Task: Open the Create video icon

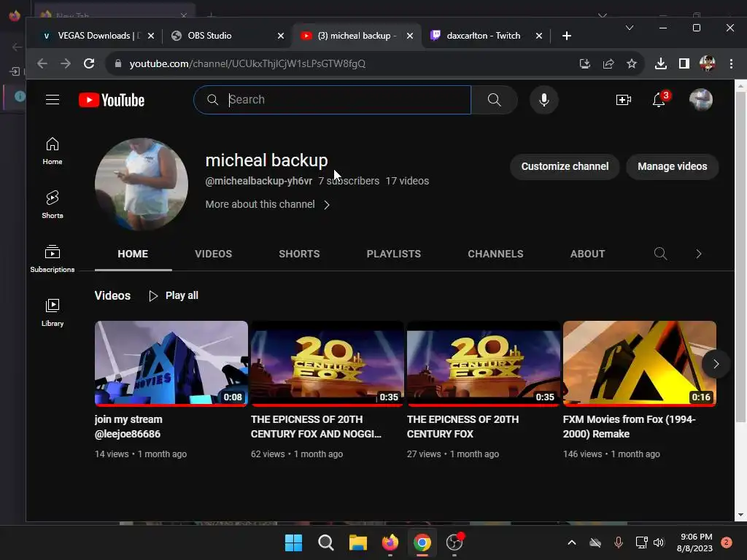Action: click(x=623, y=99)
